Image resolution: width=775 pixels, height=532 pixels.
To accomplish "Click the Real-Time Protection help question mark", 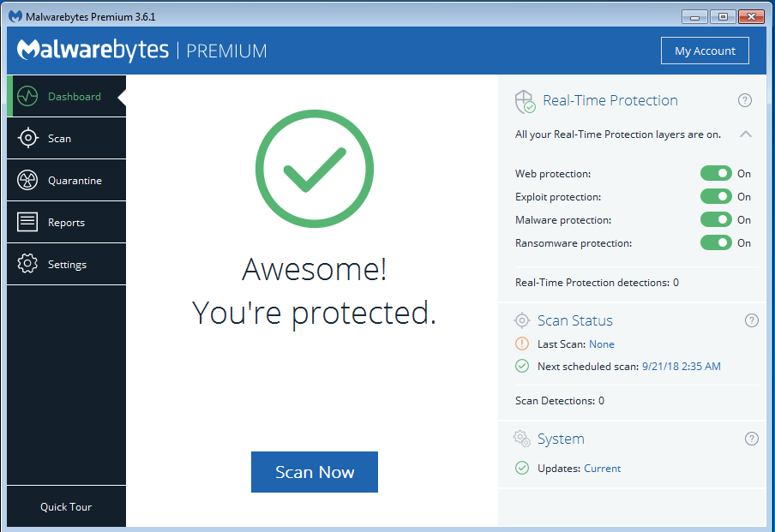I will pyautogui.click(x=744, y=100).
